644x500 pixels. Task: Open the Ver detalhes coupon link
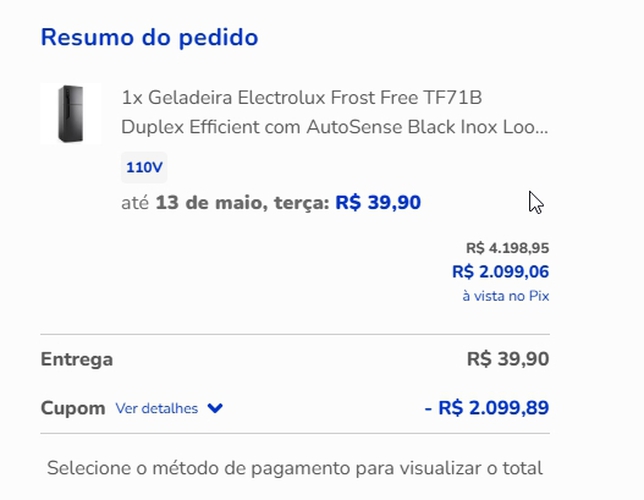(x=157, y=408)
